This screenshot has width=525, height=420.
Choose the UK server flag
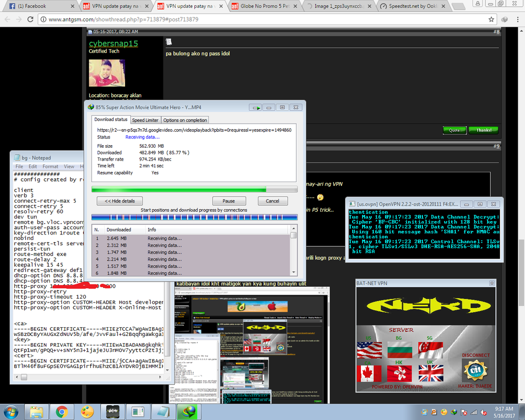(x=431, y=374)
